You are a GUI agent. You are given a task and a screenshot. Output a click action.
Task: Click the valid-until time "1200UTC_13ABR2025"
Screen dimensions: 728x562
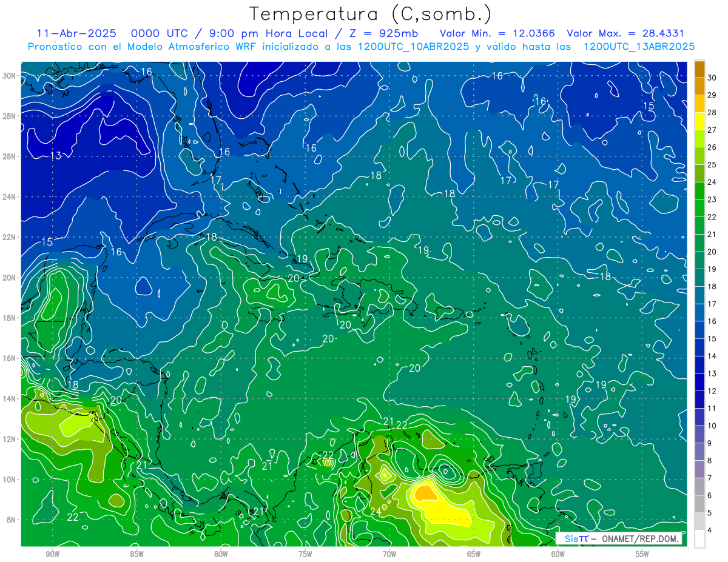coord(639,47)
